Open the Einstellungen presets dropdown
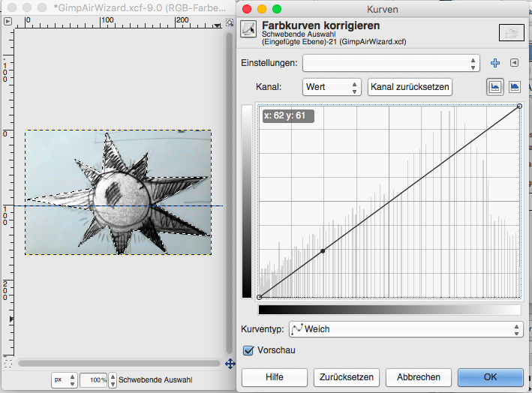Screen dimensions: 532x393 [x=391, y=63]
